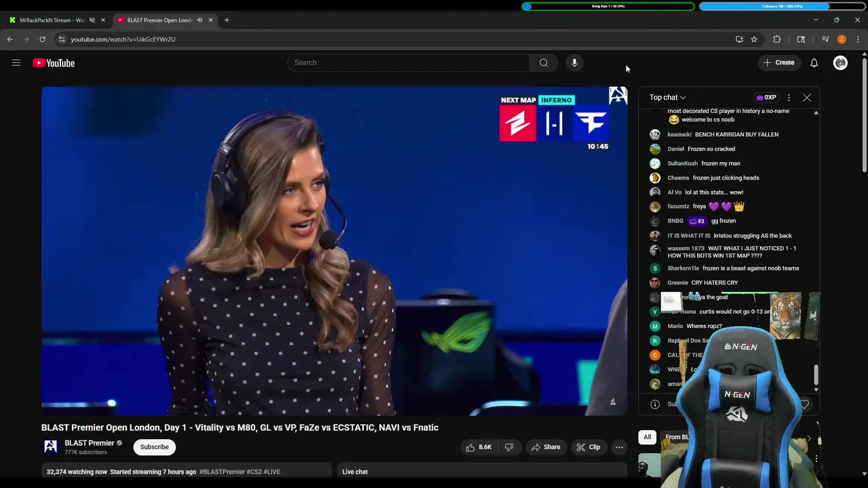Open the install/cast icon in address bar
868x488 pixels.
[x=739, y=39]
